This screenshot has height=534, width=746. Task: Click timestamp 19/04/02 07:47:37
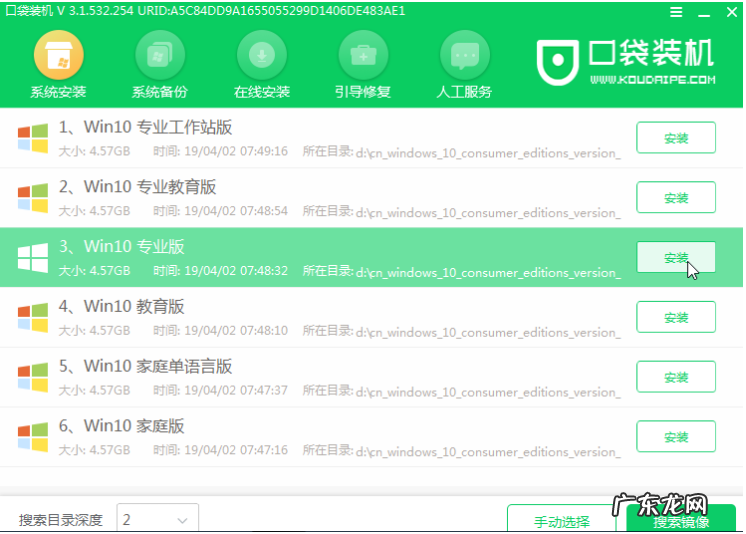coord(236,390)
